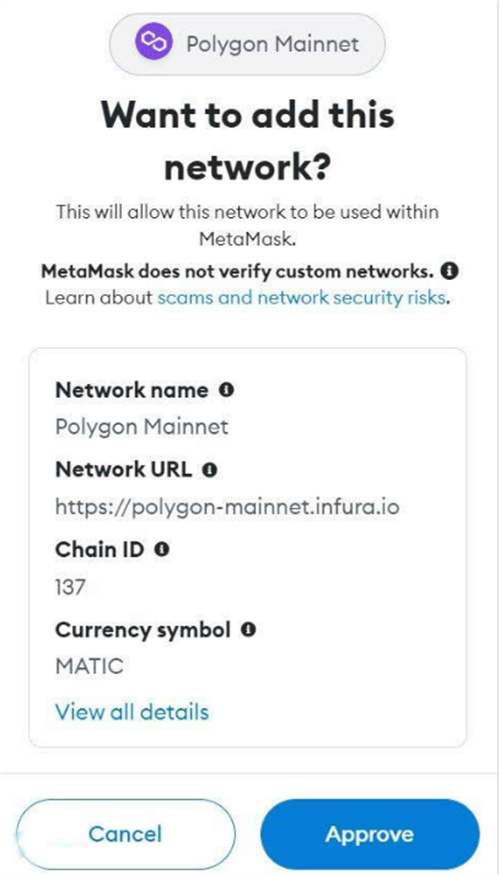
Task: Click the info icon next to Network URL
Action: [210, 470]
